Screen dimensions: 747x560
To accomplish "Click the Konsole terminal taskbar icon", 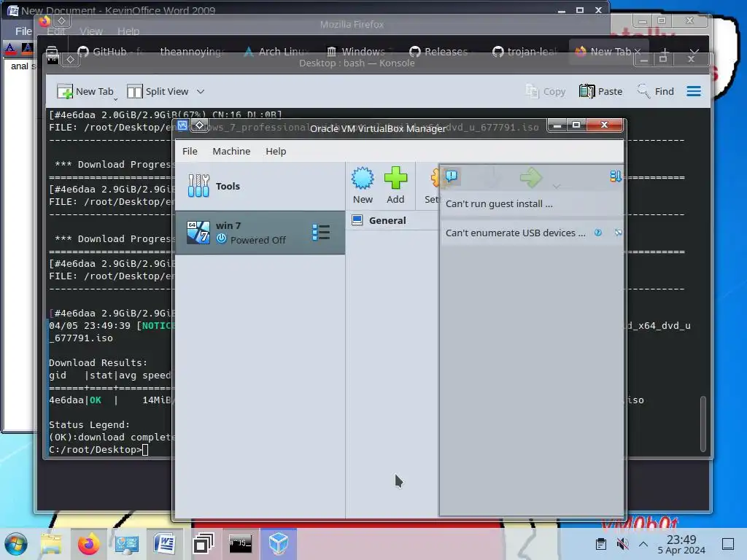I will (240, 544).
